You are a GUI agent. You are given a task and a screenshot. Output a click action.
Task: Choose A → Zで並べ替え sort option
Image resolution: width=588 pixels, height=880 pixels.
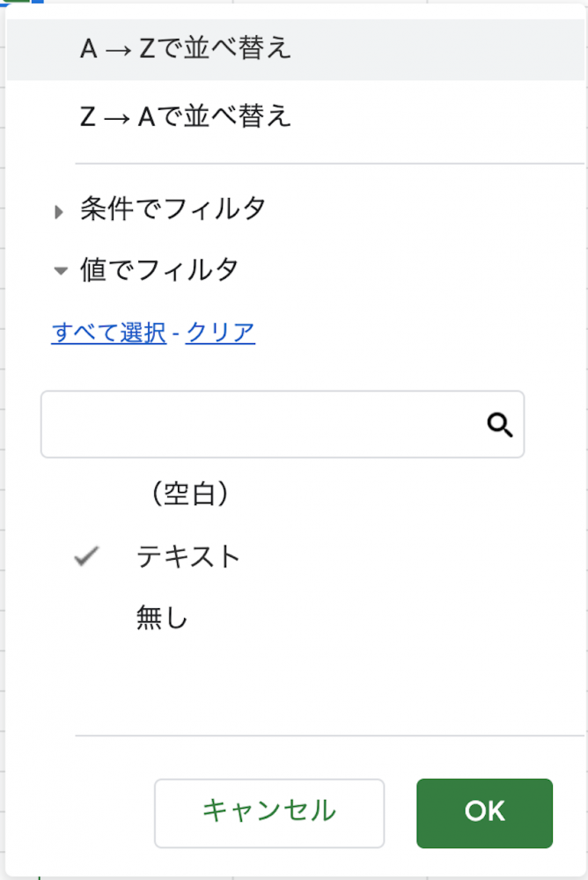pyautogui.click(x=186, y=49)
